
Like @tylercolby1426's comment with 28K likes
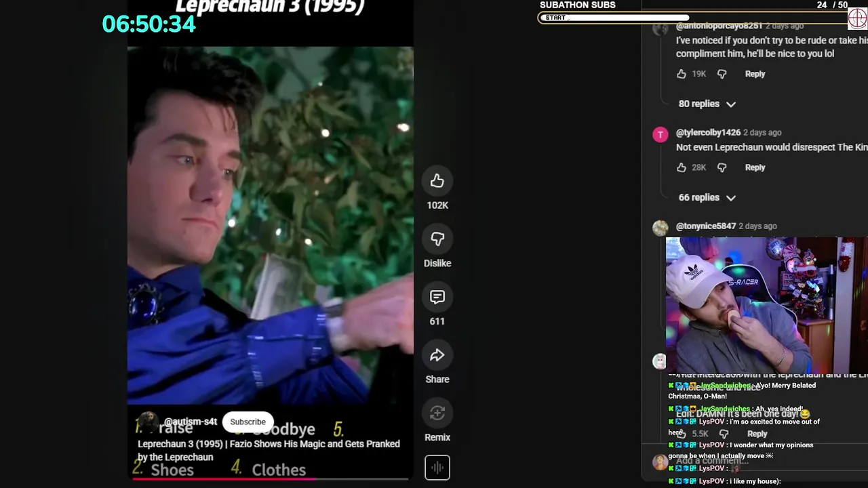tap(682, 167)
